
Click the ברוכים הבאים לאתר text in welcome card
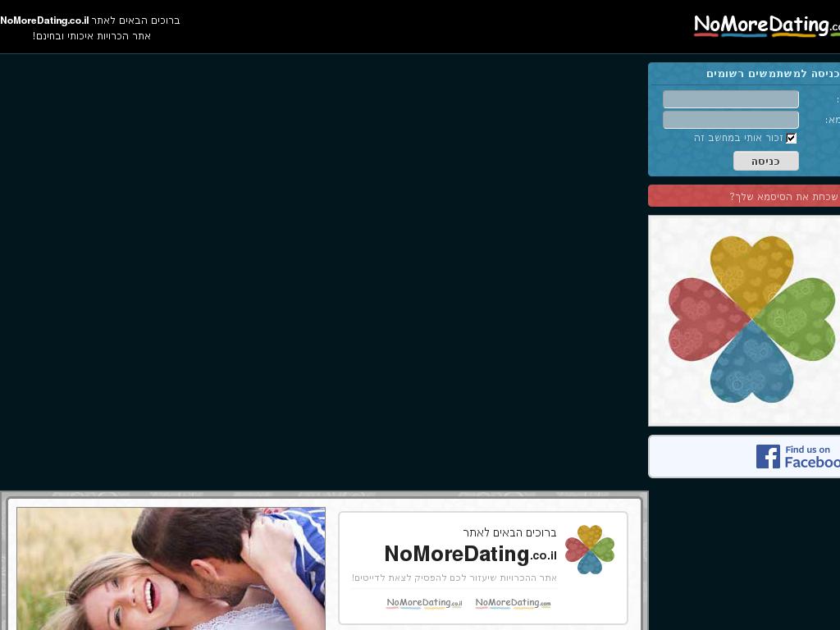509,532
